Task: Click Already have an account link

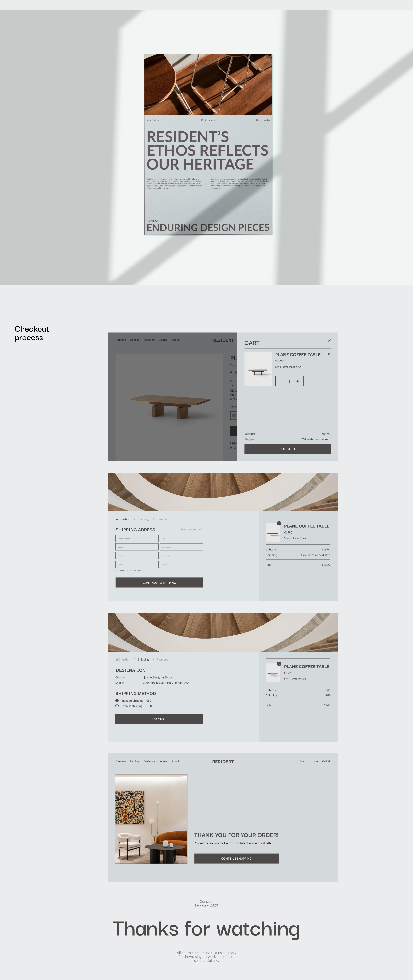Action: click(192, 530)
